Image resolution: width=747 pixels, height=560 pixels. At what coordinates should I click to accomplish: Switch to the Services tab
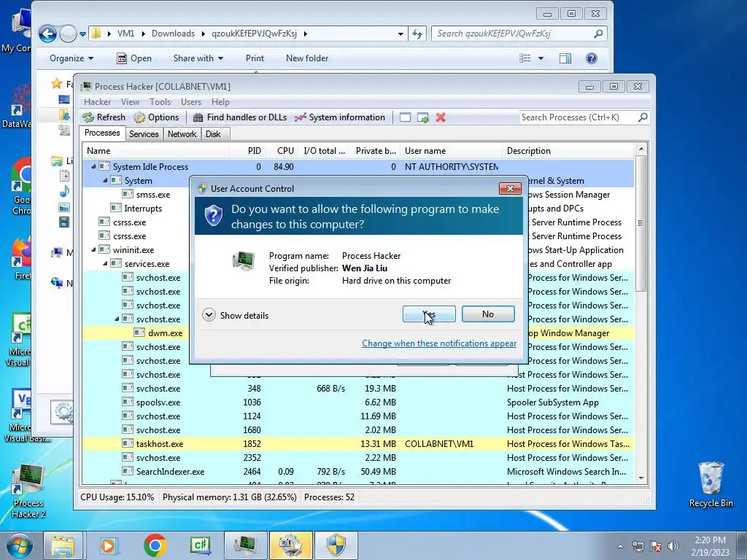click(x=144, y=134)
